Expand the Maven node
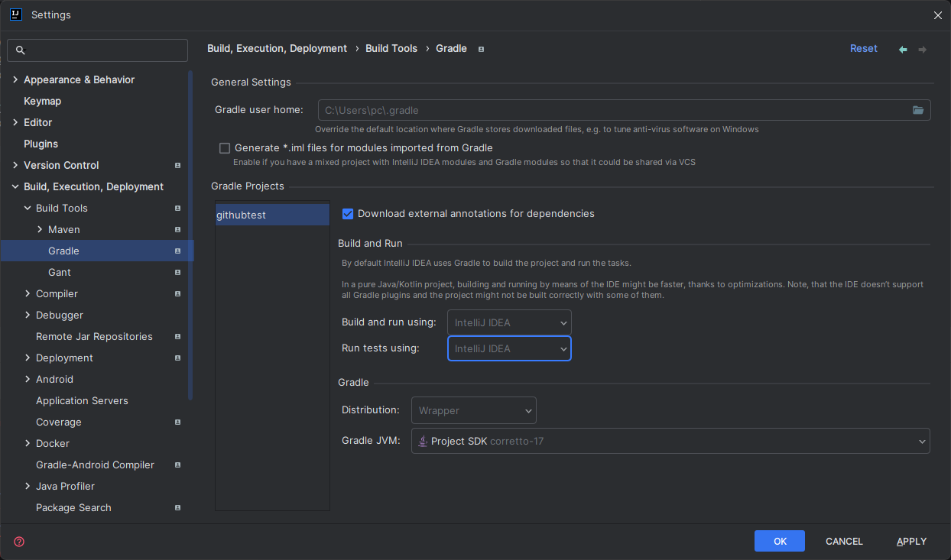Viewport: 951px width, 560px height. [40, 229]
